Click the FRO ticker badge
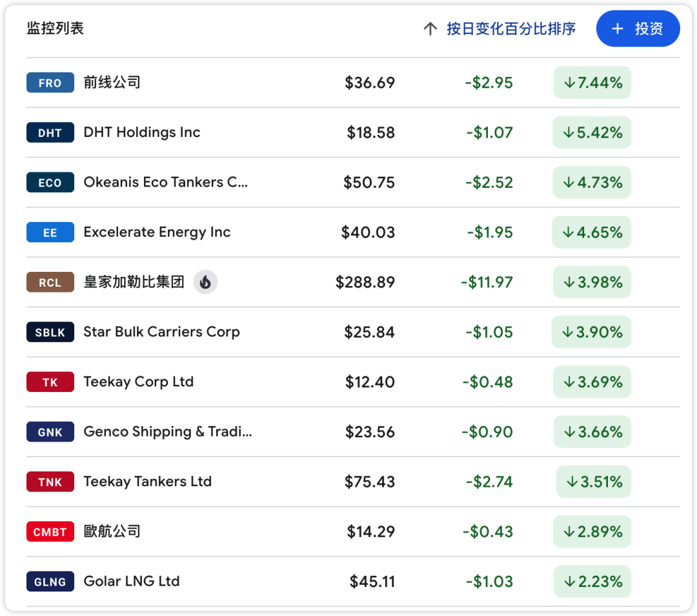The width and height of the screenshot is (697, 616). [50, 83]
